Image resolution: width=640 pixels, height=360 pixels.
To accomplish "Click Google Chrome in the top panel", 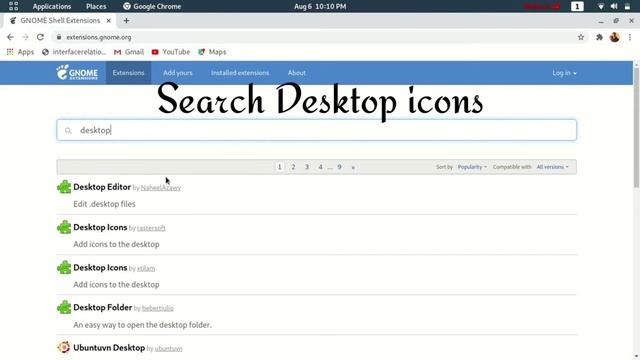I will [152, 6].
